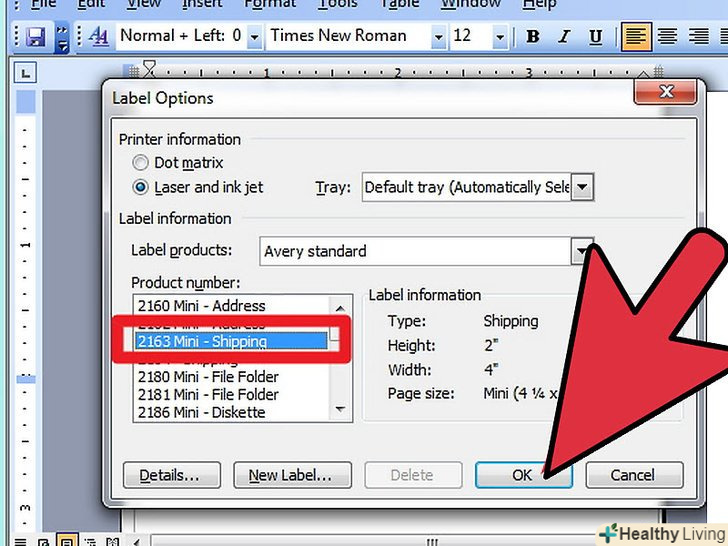
Task: Select the Dot matrix radio button
Action: click(x=140, y=163)
